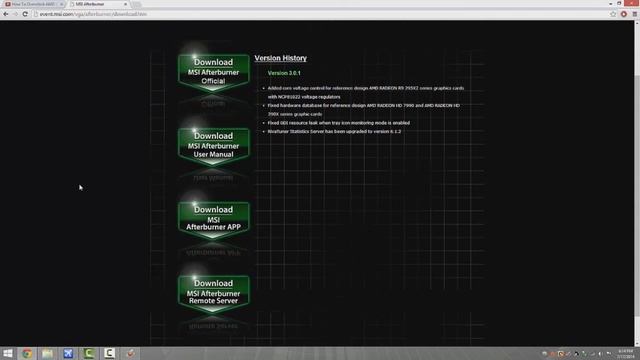Go forward in browser history
The height and width of the screenshot is (360, 640).
tap(15, 14)
